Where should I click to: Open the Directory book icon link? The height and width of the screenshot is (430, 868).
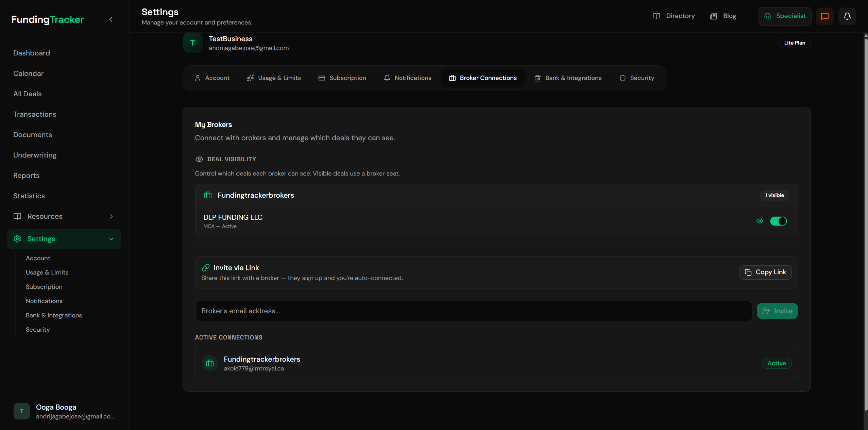pos(674,16)
